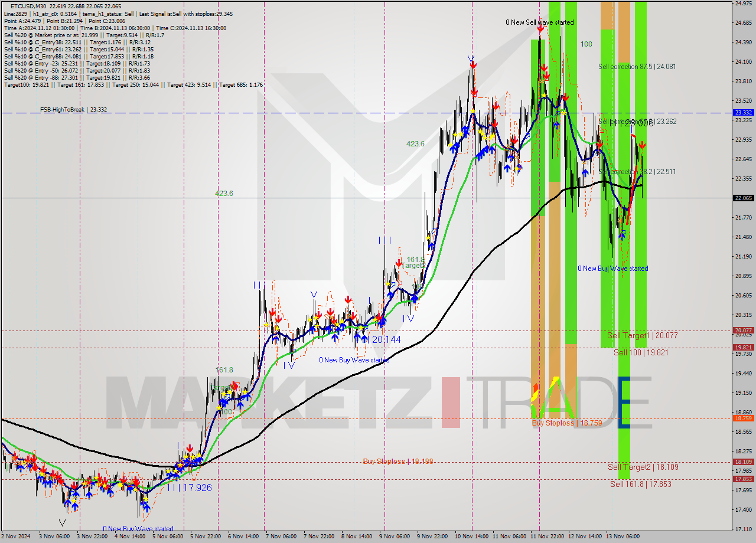Click the 423.6 fibonacci label near 22.9

(x=415, y=143)
